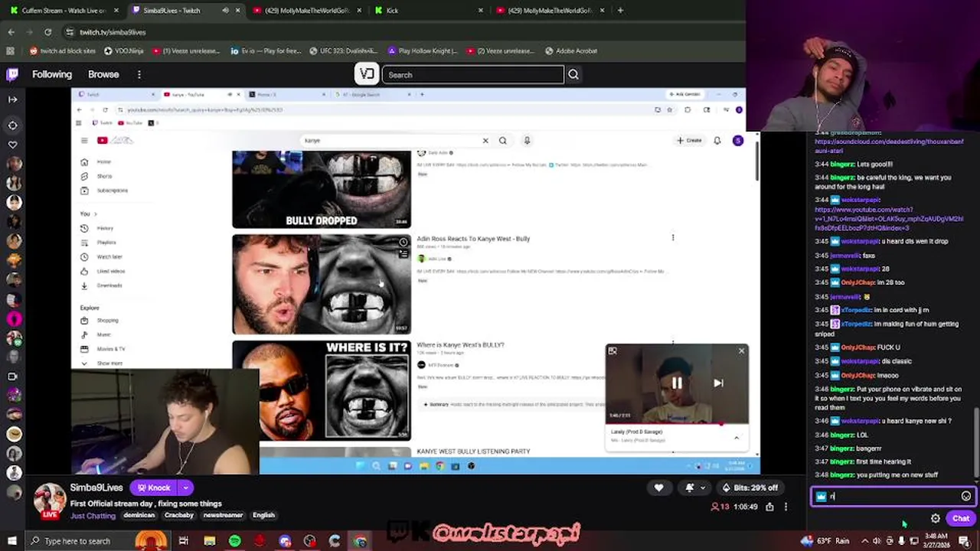Image resolution: width=980 pixels, height=551 pixels.
Task: Click the browser back arrow
Action: [x=11, y=31]
